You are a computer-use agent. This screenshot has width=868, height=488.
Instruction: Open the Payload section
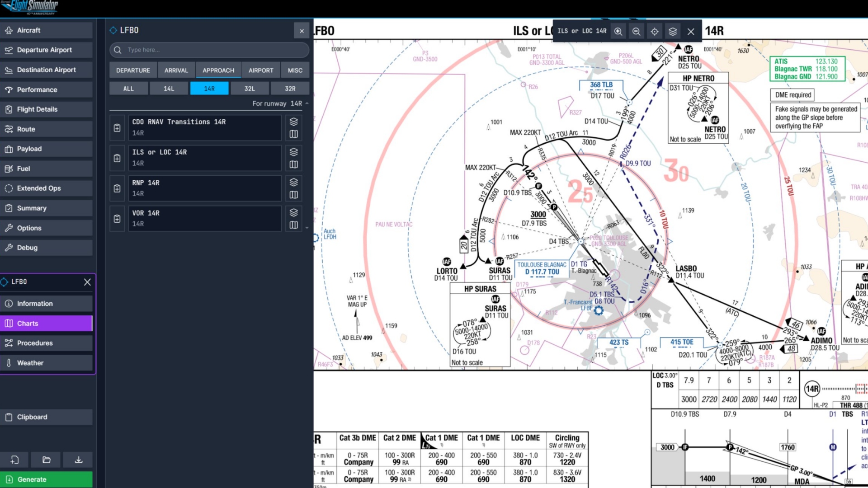[46, 149]
